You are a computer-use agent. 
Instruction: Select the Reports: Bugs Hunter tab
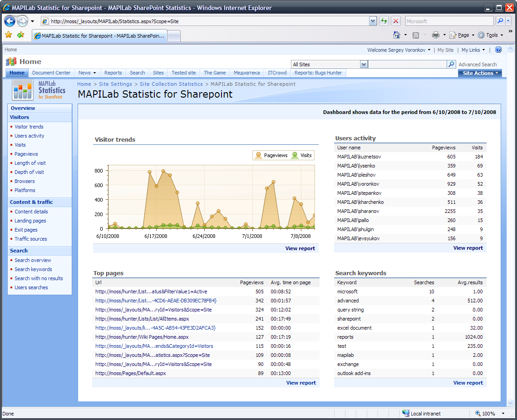pyautogui.click(x=318, y=73)
